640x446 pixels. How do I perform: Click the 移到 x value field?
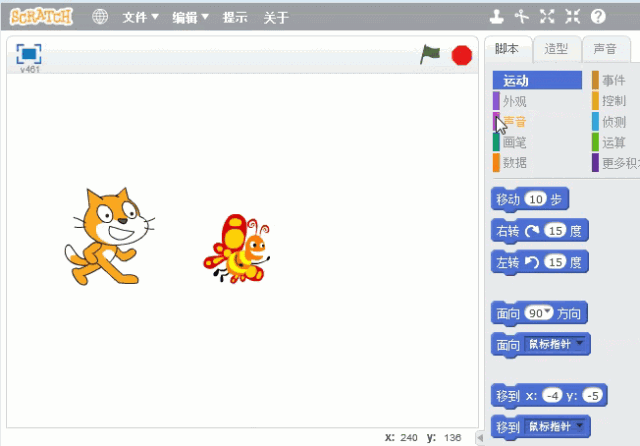click(x=552, y=395)
